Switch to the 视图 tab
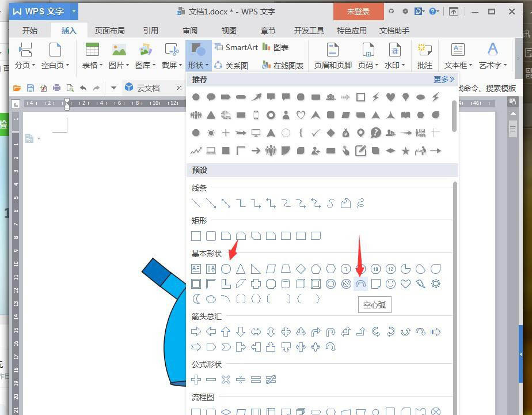 click(x=229, y=31)
